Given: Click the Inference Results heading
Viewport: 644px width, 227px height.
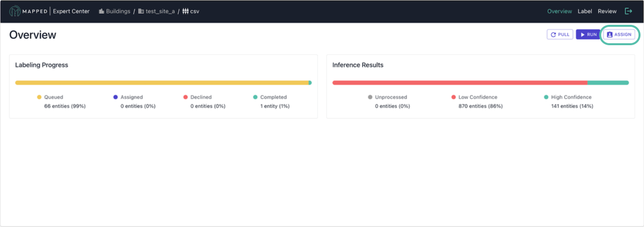Looking at the screenshot, I should [x=358, y=65].
